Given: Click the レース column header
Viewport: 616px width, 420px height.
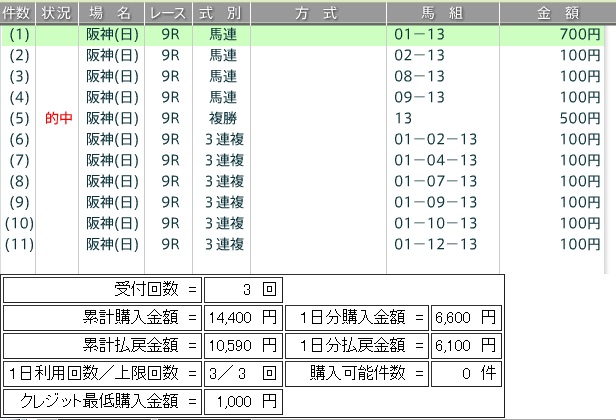Looking at the screenshot, I should click(x=168, y=13).
